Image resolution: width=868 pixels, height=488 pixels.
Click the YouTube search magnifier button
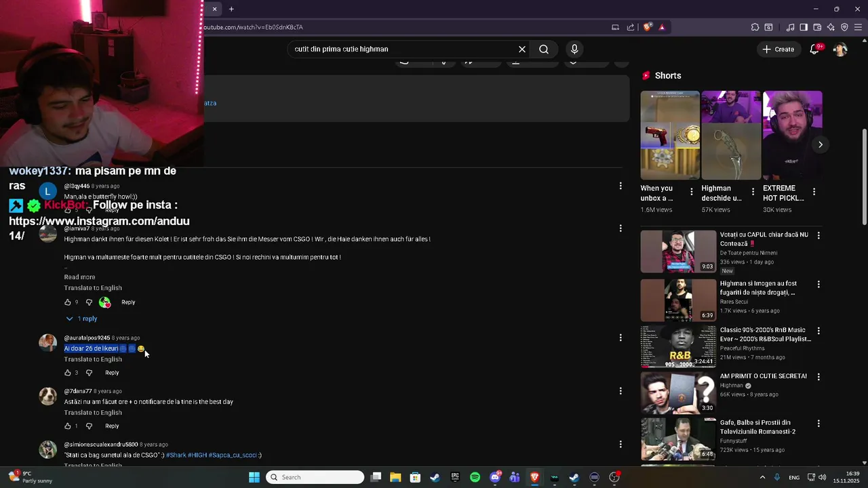544,49
